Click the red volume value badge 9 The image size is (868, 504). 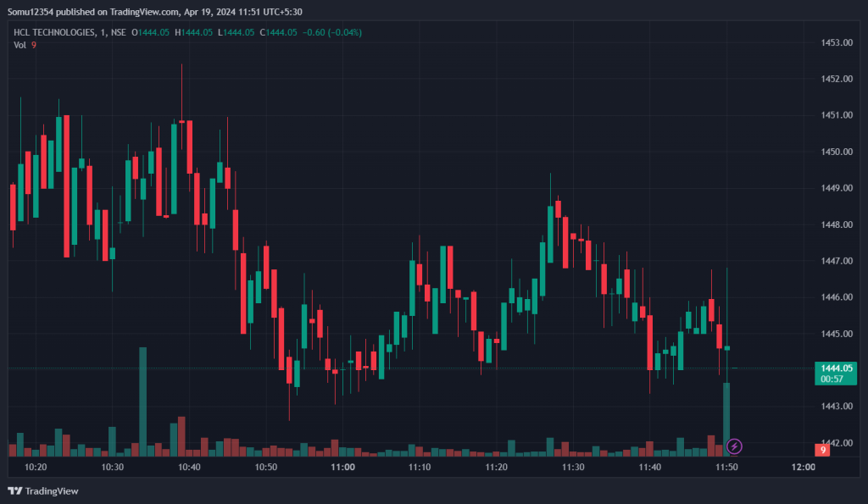click(x=822, y=450)
